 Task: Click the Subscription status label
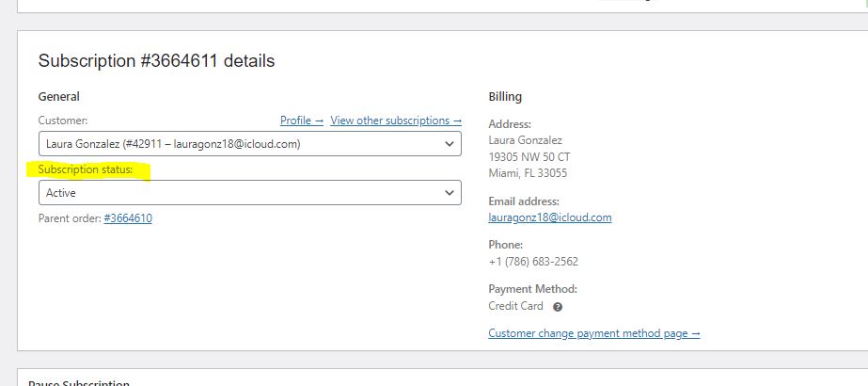[x=86, y=169]
